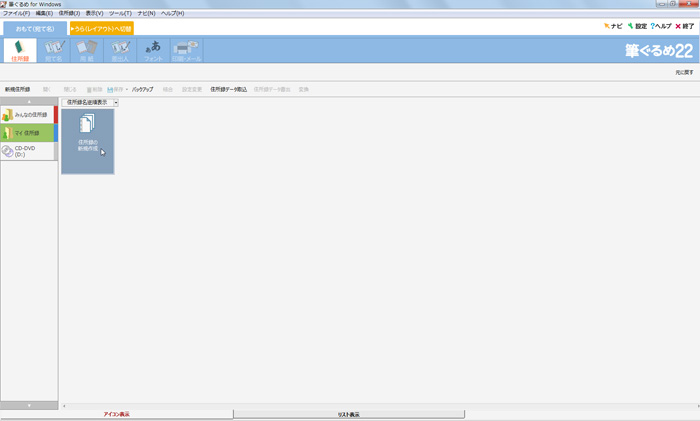
Task: Switch to アイコン表示 icon view
Action: pyautogui.click(x=116, y=414)
